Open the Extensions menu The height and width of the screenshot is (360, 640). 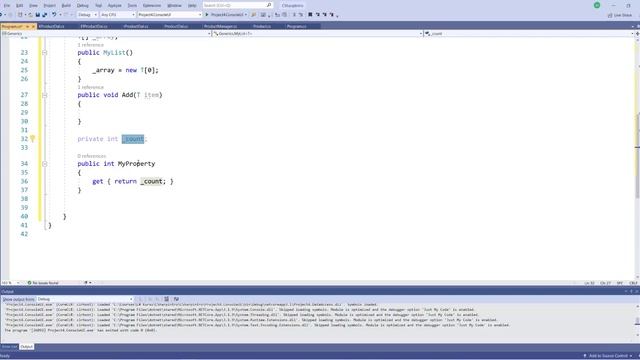coord(151,6)
